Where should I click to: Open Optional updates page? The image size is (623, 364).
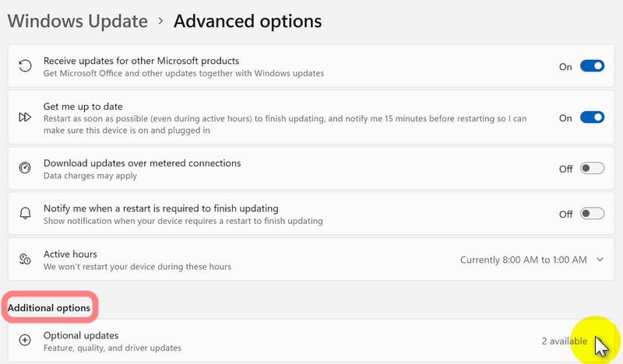[x=81, y=335]
